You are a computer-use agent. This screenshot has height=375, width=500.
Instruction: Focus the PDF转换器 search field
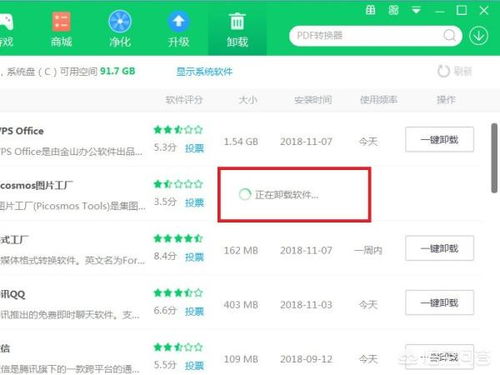point(368,36)
